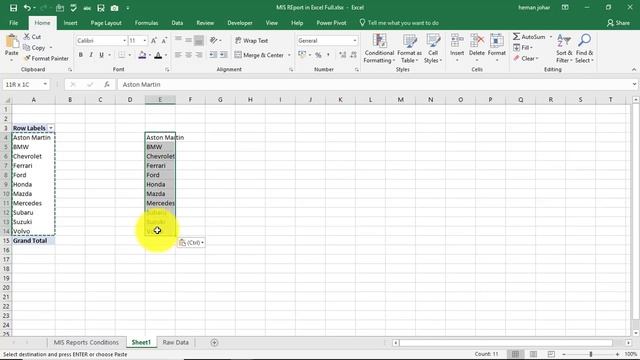Align text to the right
Image resolution: width=640 pixels, height=360 pixels.
tap(199, 55)
